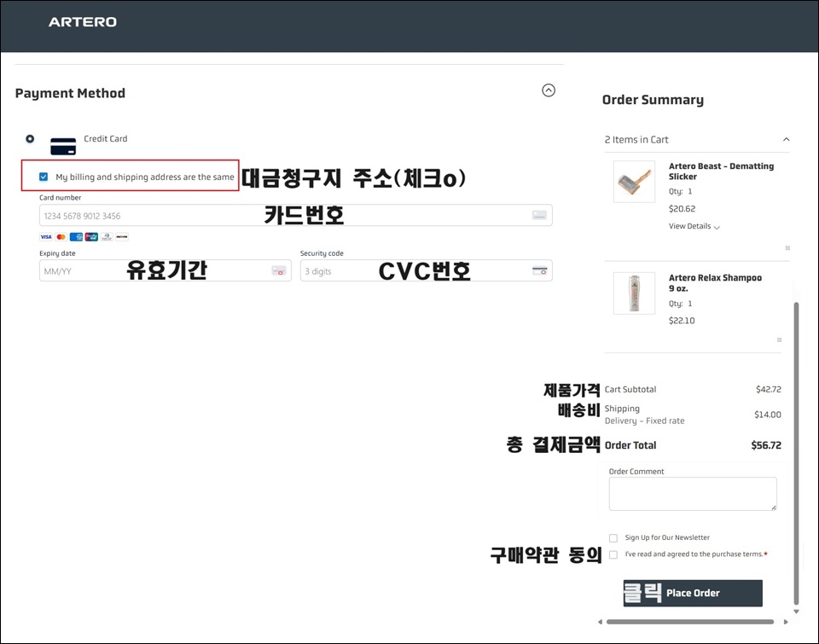Check Sign Up for Our Newsletter
819x644 pixels.
[x=613, y=538]
